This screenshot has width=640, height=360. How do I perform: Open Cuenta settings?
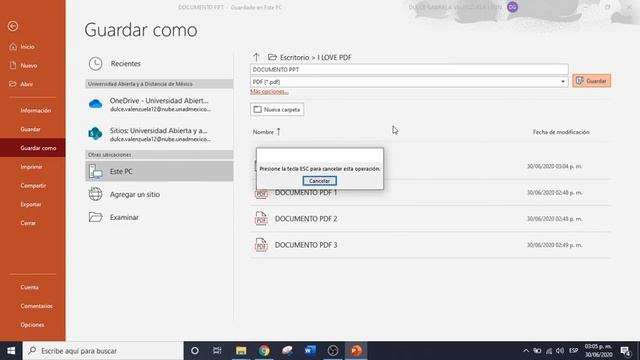click(x=29, y=287)
